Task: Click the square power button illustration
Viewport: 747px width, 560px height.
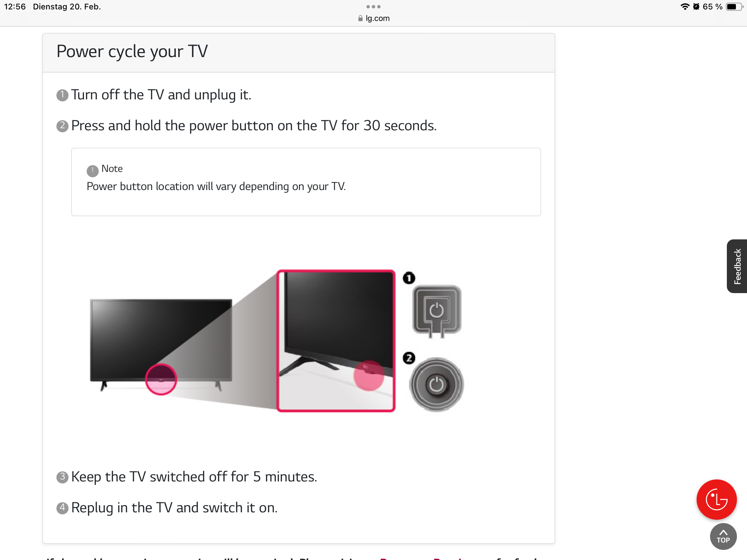Action: tap(437, 311)
